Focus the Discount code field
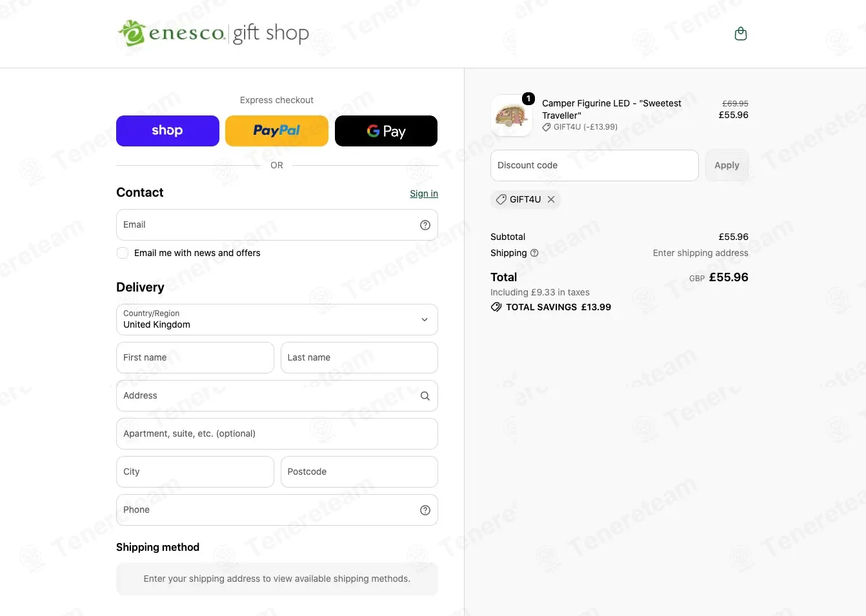The width and height of the screenshot is (866, 616). tap(594, 166)
